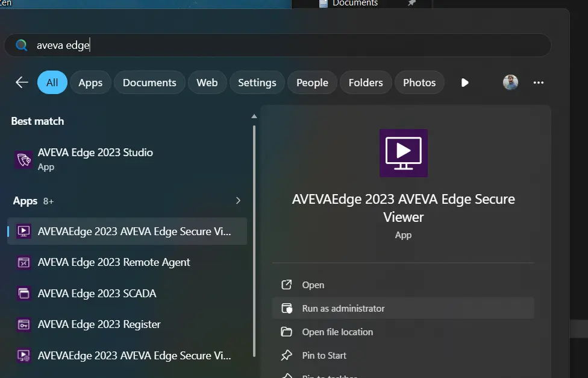Click the AVEVA Edge 2023 Register icon

(23, 324)
